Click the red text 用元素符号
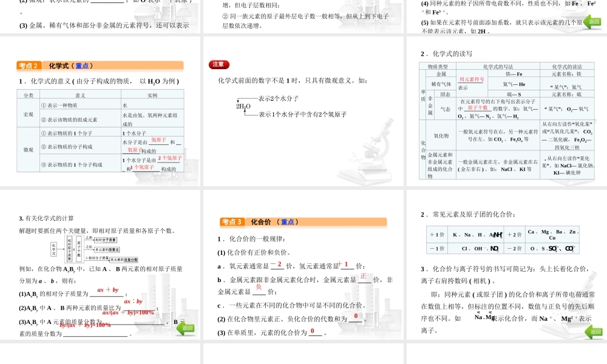This screenshot has height=364, width=607. coord(472,79)
